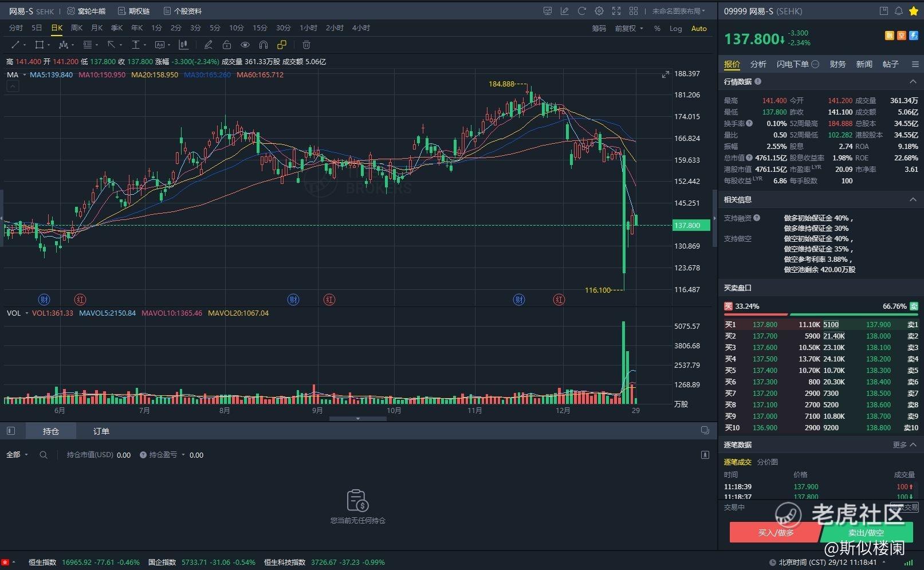924x570 pixels.
Task: Toggle Log scale mode
Action: pos(676,29)
